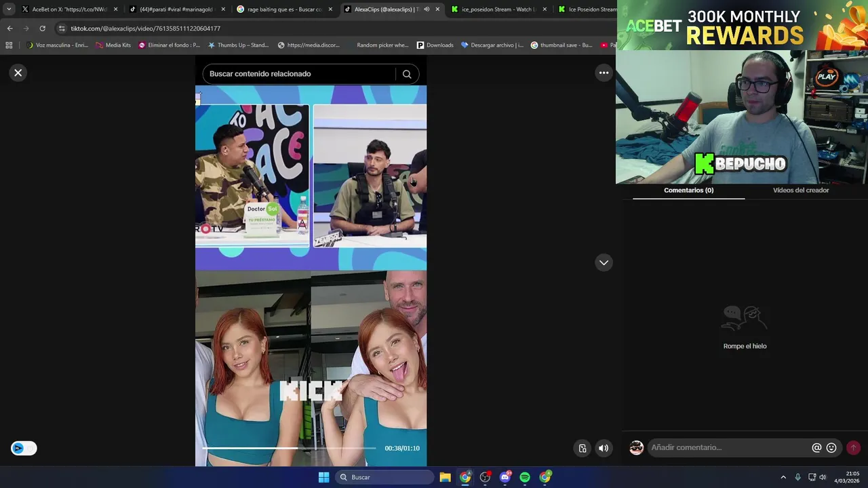Open the browser tab search dropdown
The image size is (868, 488).
click(x=9, y=9)
